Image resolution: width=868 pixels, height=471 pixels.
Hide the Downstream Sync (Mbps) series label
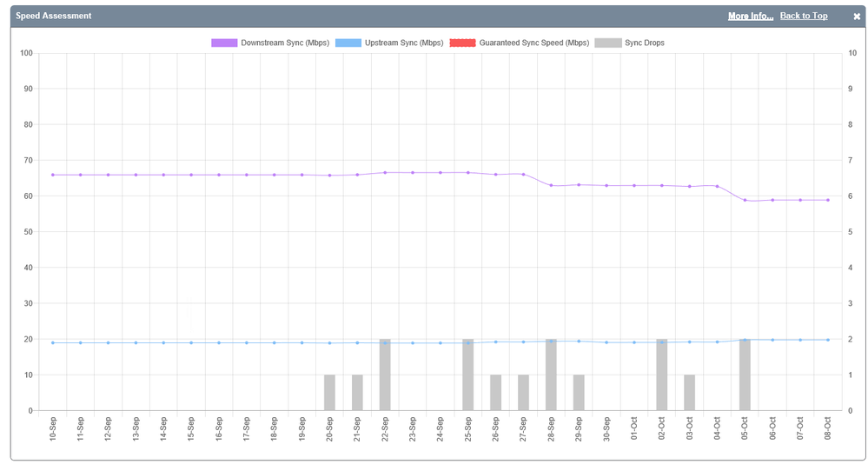(x=284, y=43)
